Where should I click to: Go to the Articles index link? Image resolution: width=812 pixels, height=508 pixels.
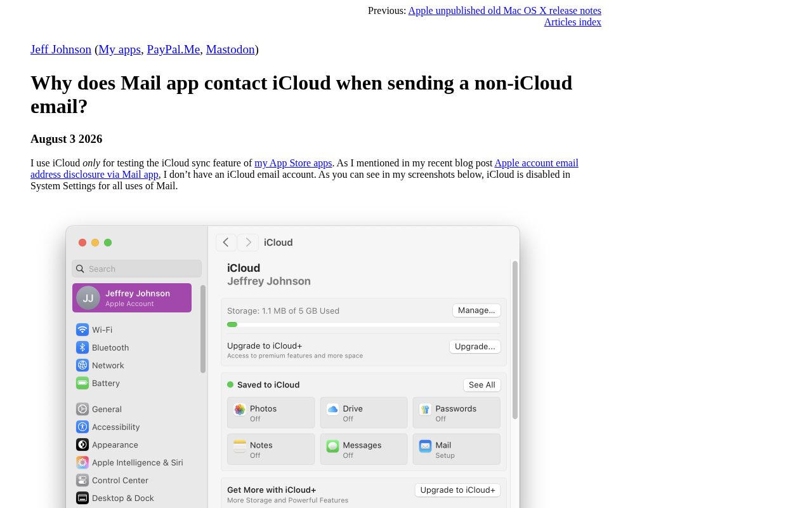[572, 22]
